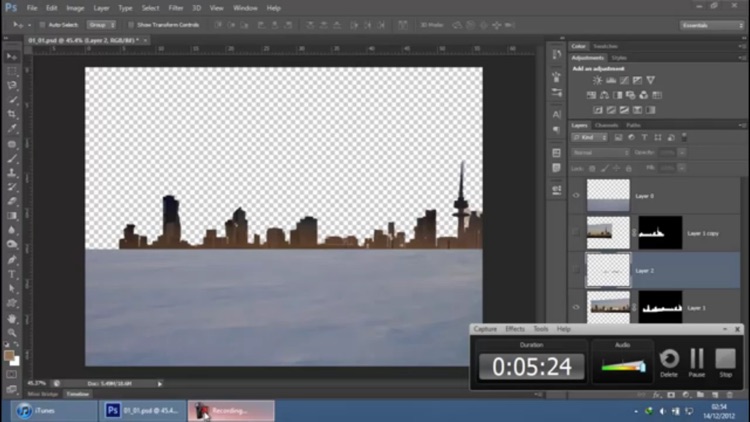Switch to the Channels tab
Viewport: 750px width, 422px height.
click(607, 125)
